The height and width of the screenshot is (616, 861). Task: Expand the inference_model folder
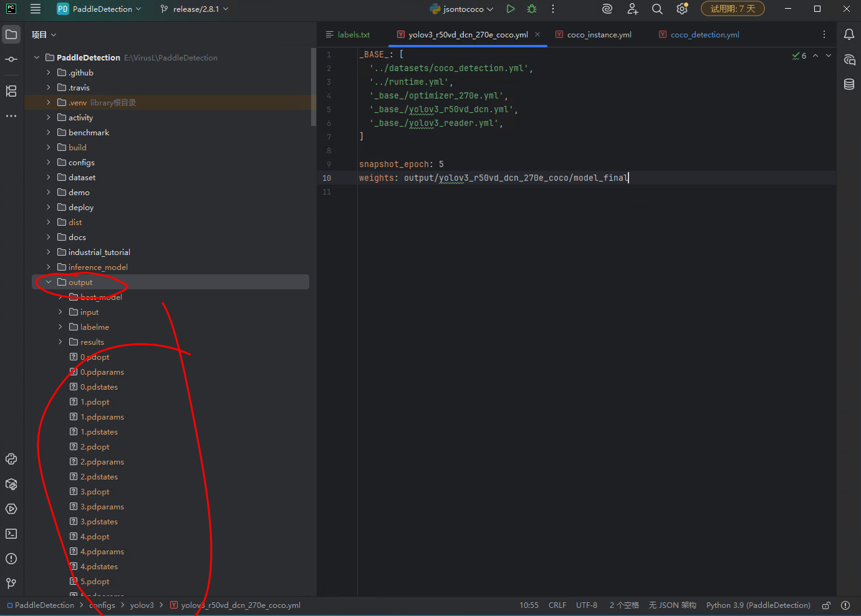(49, 267)
